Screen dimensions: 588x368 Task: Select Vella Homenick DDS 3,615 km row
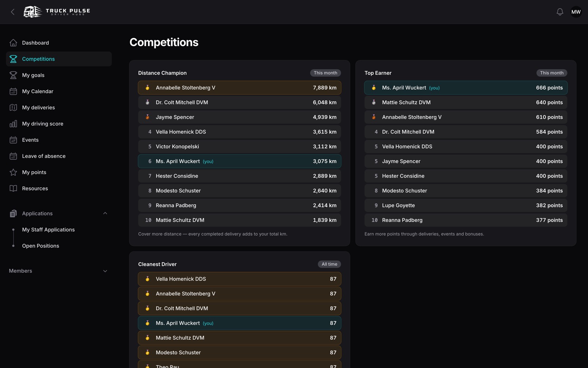(x=240, y=132)
